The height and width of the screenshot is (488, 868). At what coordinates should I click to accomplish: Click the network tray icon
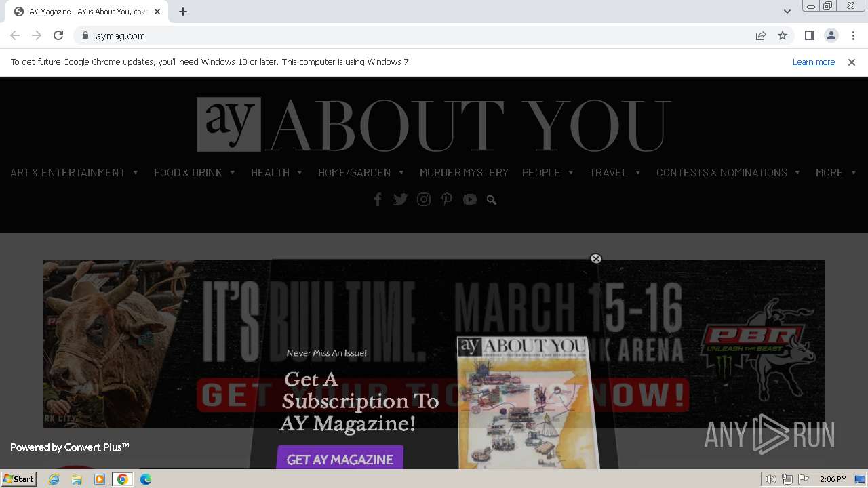tap(787, 479)
